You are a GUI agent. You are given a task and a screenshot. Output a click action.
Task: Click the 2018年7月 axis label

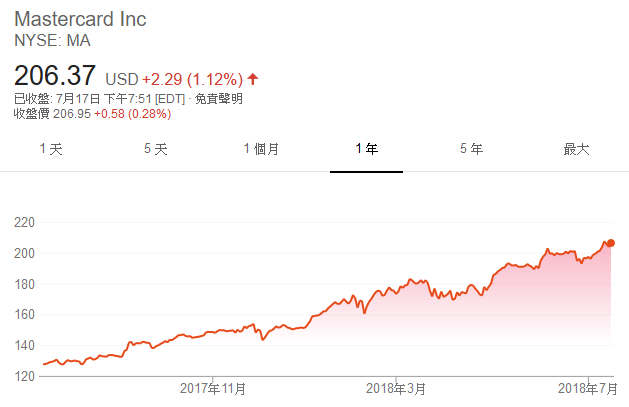click(x=588, y=389)
